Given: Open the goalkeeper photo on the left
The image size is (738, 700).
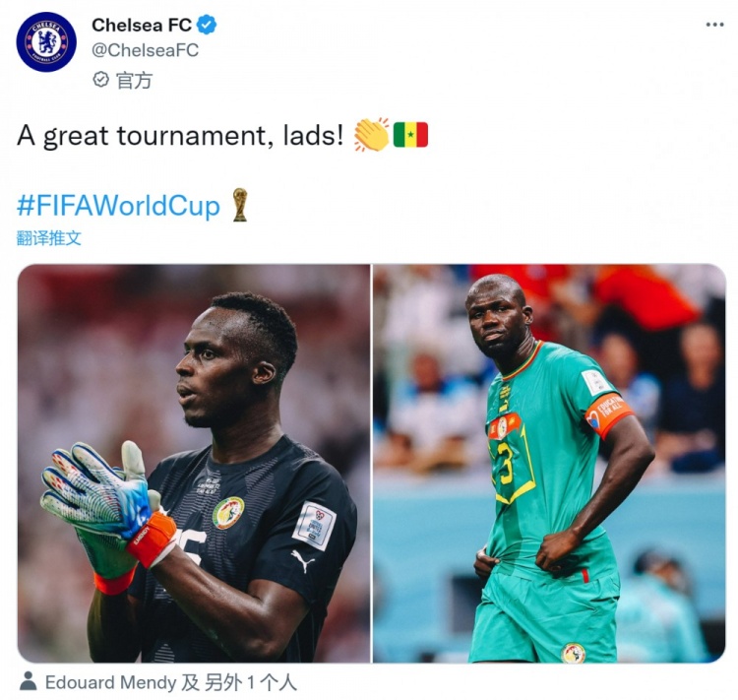Looking at the screenshot, I should 194,463.
